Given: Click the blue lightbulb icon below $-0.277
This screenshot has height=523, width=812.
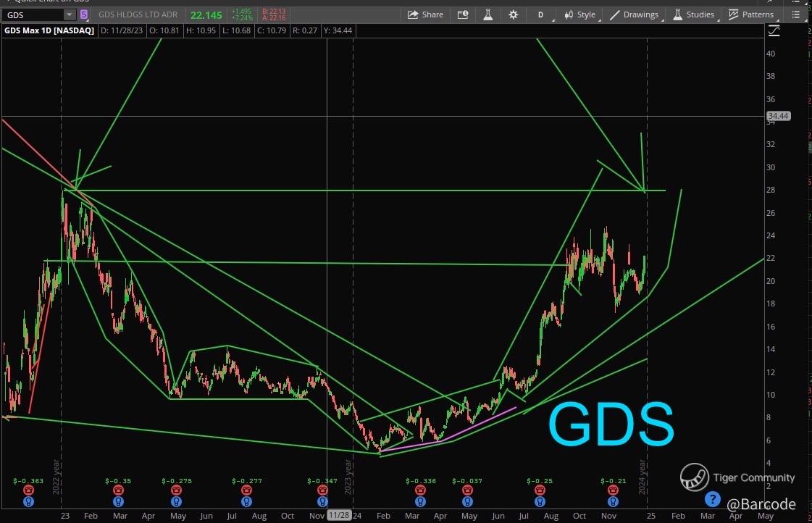Looking at the screenshot, I should click(246, 501).
